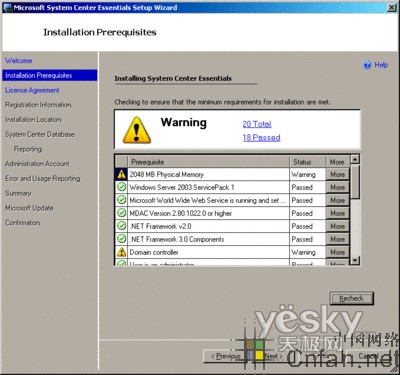The width and height of the screenshot is (400, 375).
Task: Click 'Domain controller' row text
Action: point(154,252)
